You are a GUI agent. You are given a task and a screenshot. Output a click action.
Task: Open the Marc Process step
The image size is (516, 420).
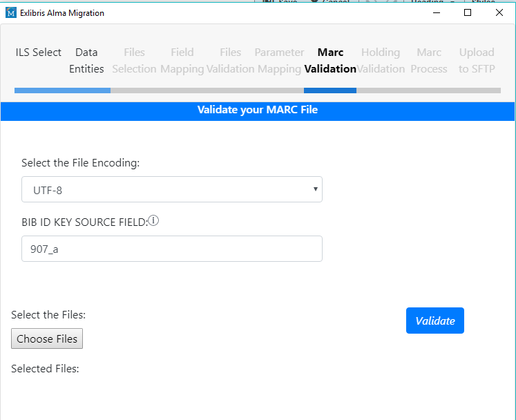point(429,61)
